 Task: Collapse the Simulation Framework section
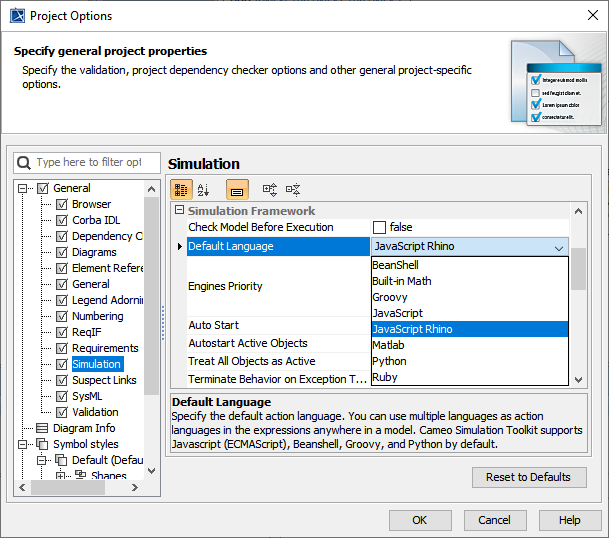click(x=180, y=211)
